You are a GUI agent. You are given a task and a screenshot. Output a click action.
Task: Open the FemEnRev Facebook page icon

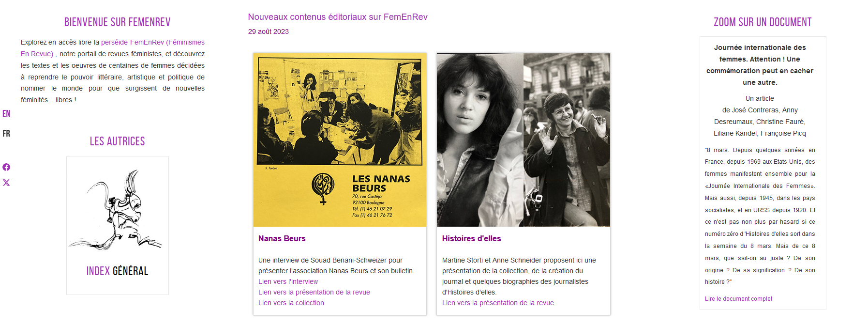[x=6, y=167]
